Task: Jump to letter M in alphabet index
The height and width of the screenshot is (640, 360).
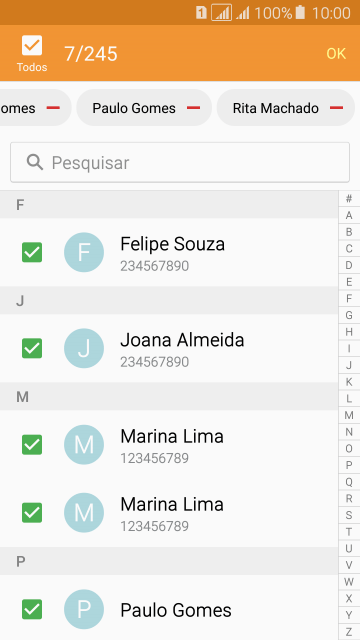Action: [x=349, y=416]
